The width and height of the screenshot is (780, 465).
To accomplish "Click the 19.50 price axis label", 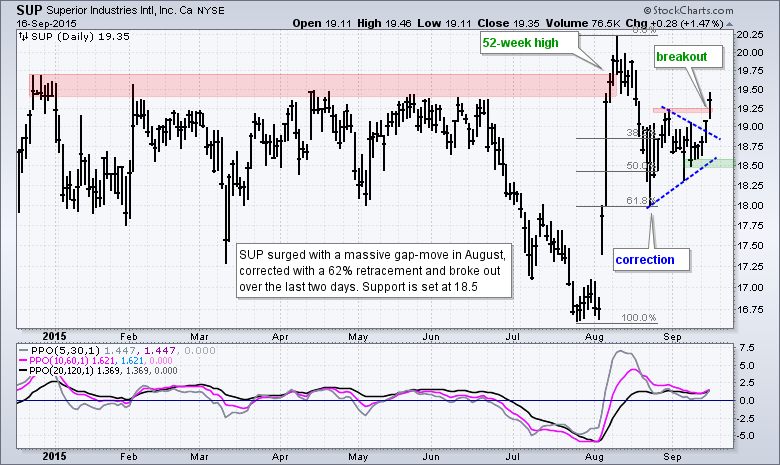I will pos(749,90).
